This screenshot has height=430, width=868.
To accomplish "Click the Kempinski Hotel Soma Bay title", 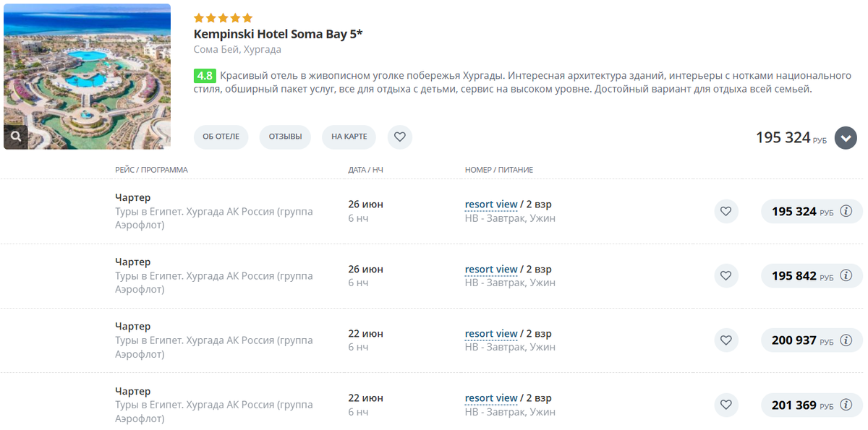I will (278, 34).
